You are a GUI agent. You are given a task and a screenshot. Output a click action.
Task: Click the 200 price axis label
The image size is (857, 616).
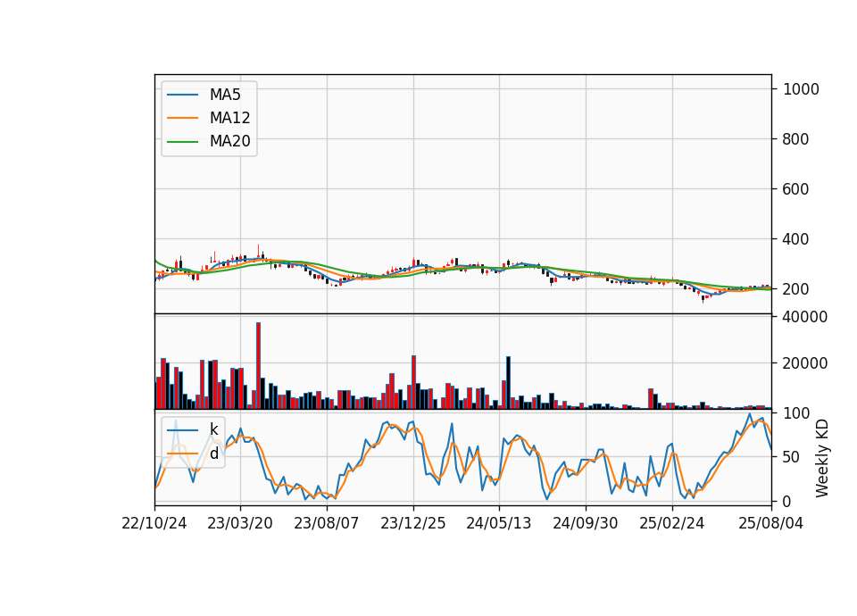tap(795, 289)
